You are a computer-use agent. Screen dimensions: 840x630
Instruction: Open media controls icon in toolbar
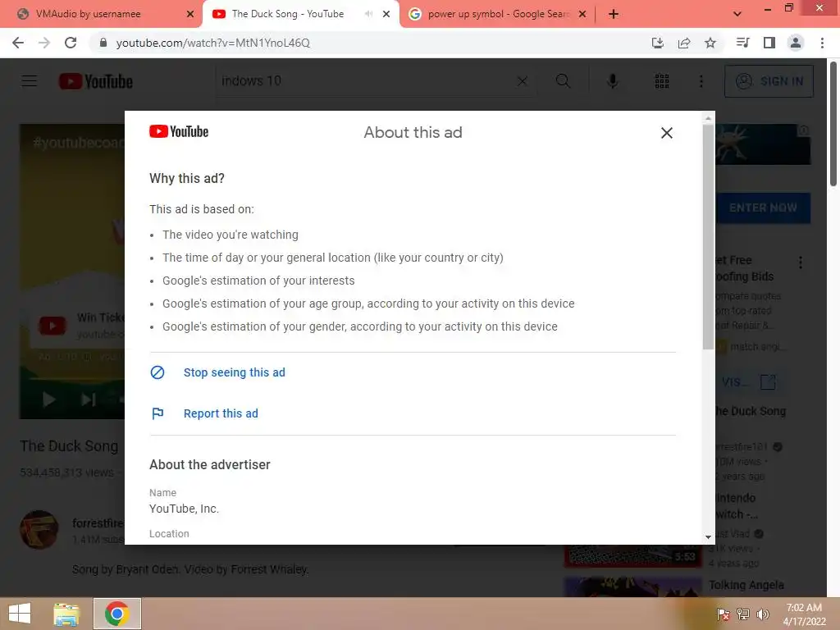click(x=743, y=43)
